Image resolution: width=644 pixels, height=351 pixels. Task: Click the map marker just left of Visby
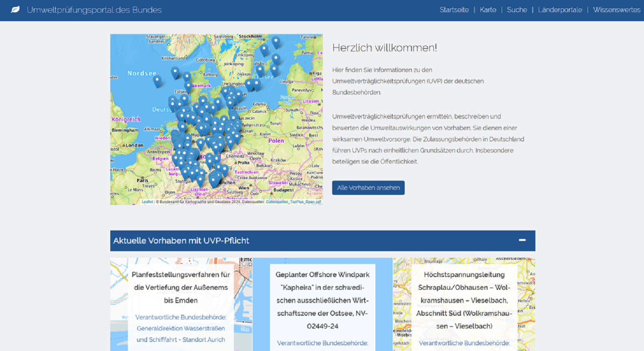(261, 70)
